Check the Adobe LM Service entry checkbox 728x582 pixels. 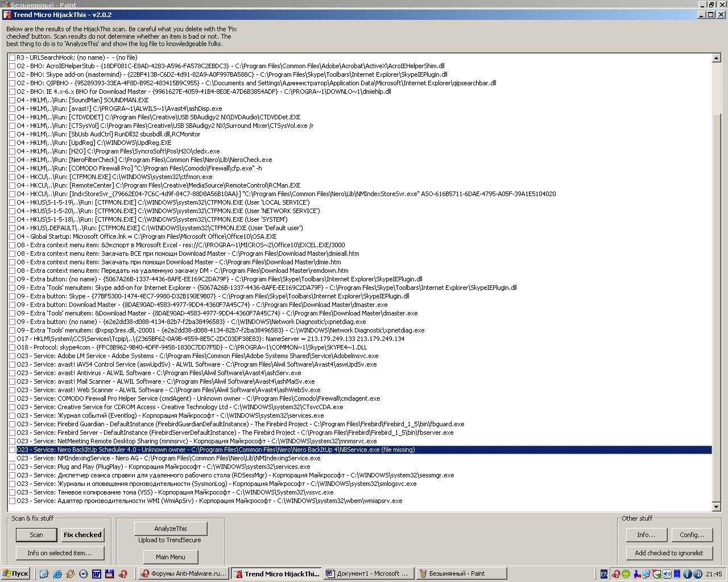point(13,356)
